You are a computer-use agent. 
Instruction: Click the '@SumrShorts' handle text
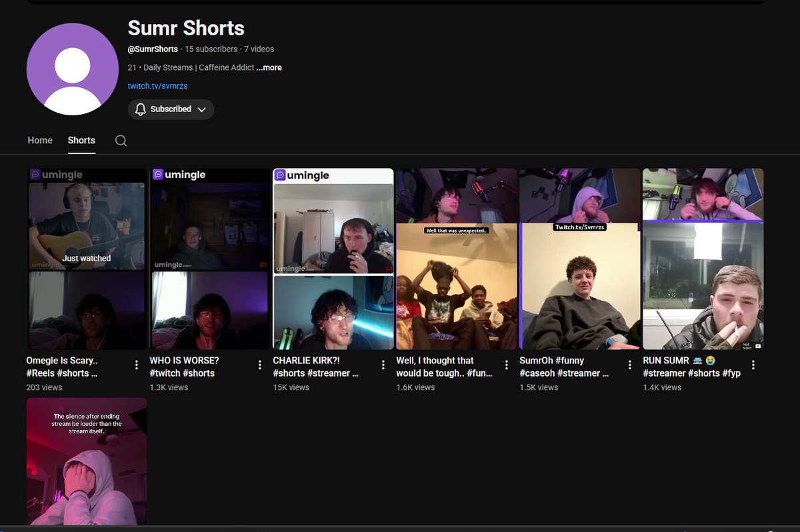click(153, 49)
